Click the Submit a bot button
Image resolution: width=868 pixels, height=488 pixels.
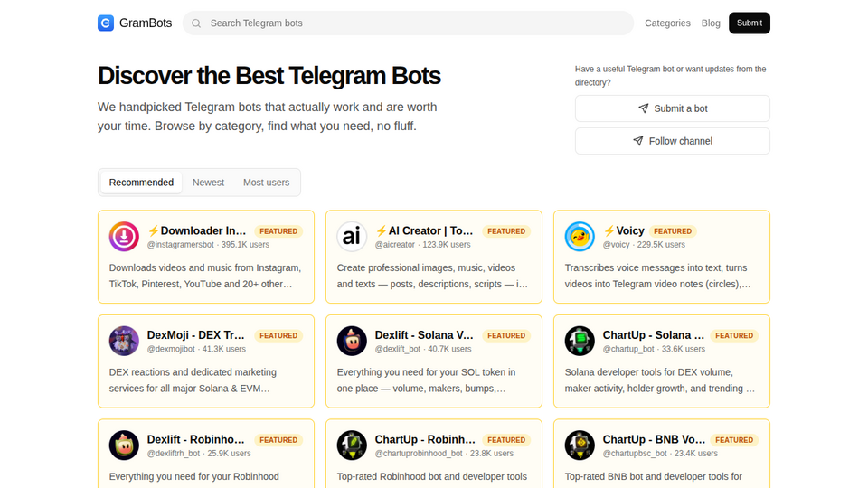pos(673,108)
